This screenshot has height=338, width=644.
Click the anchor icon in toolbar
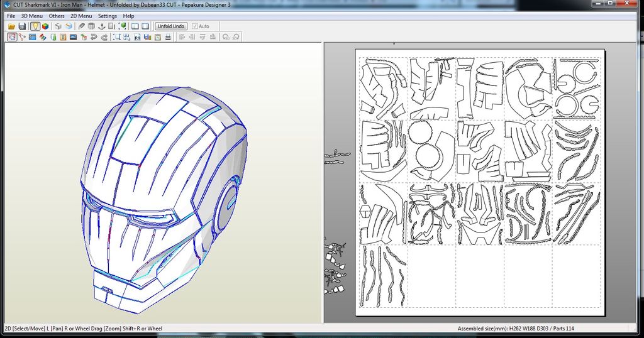pyautogui.click(x=101, y=26)
